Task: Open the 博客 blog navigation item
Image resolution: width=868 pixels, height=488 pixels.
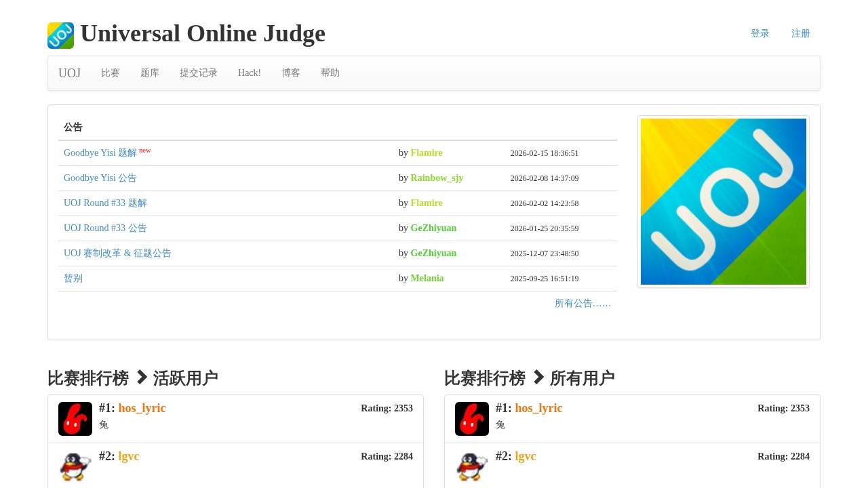Action: (291, 73)
